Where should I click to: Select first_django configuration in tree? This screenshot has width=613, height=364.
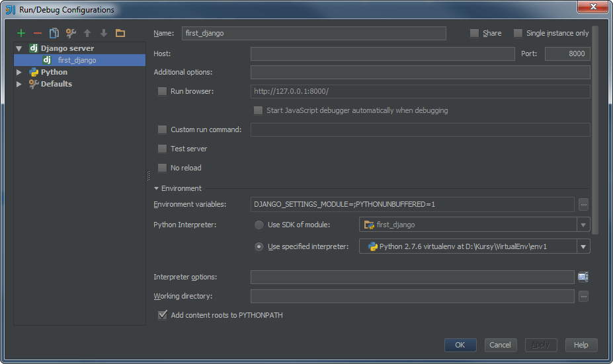(79, 60)
